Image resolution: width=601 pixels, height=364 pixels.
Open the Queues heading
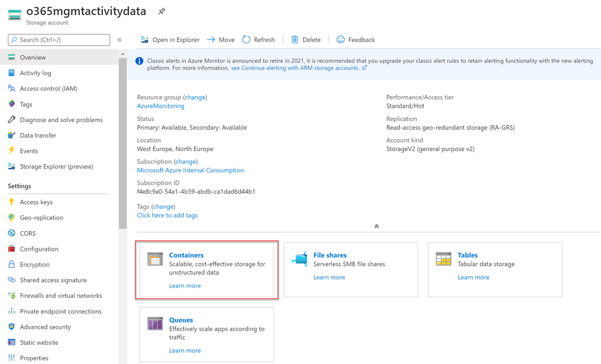[x=181, y=320]
